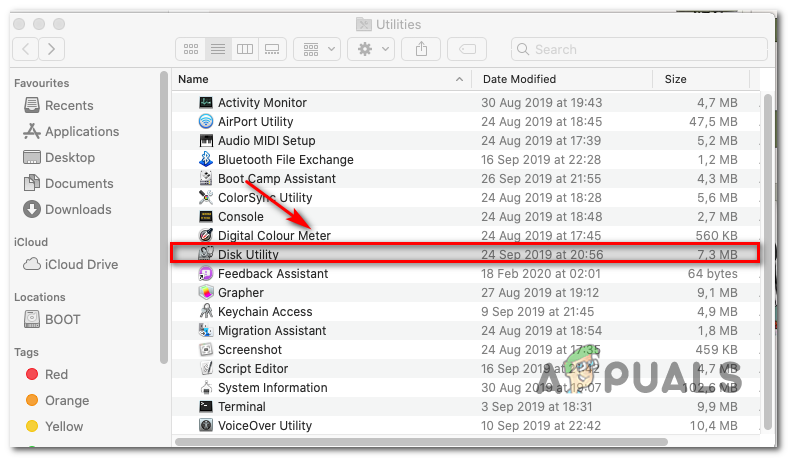Select the Keychain Access name text
This screenshot has height=458, width=788.
point(265,312)
